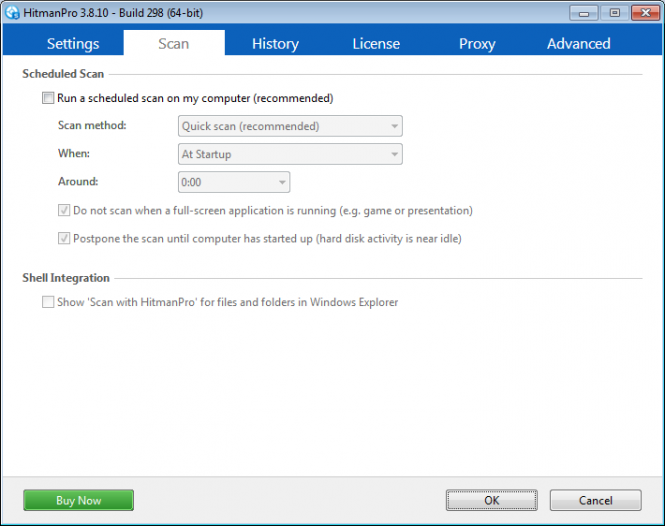Toggle Do not scan when full-screen application checkbox

64,210
